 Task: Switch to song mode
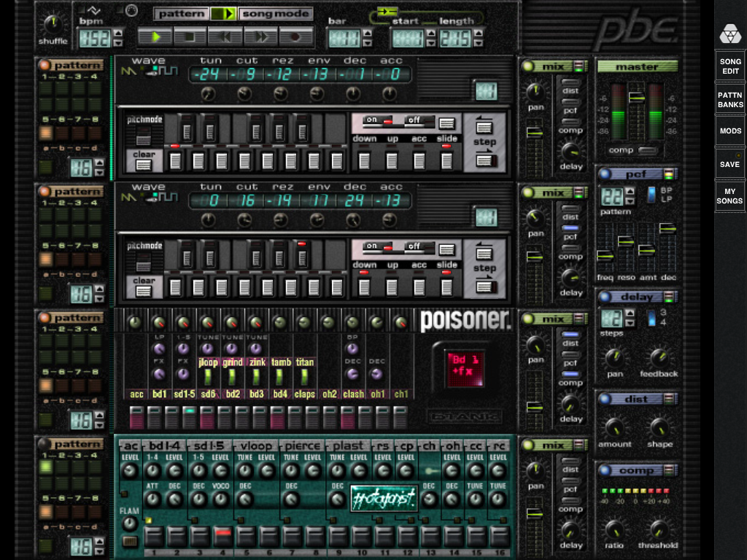(x=275, y=13)
